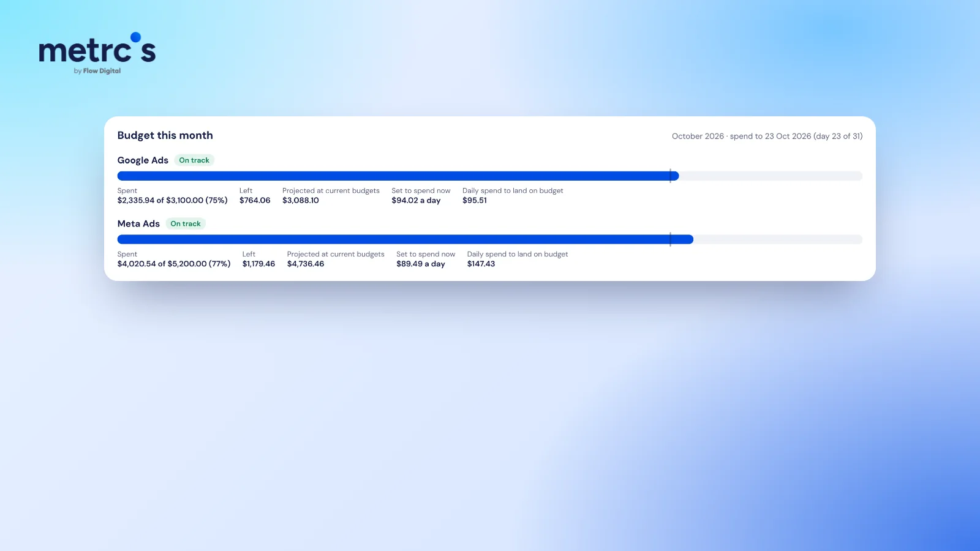Click the October 2026 date range text
Screen dimensions: 980x551
(x=767, y=137)
